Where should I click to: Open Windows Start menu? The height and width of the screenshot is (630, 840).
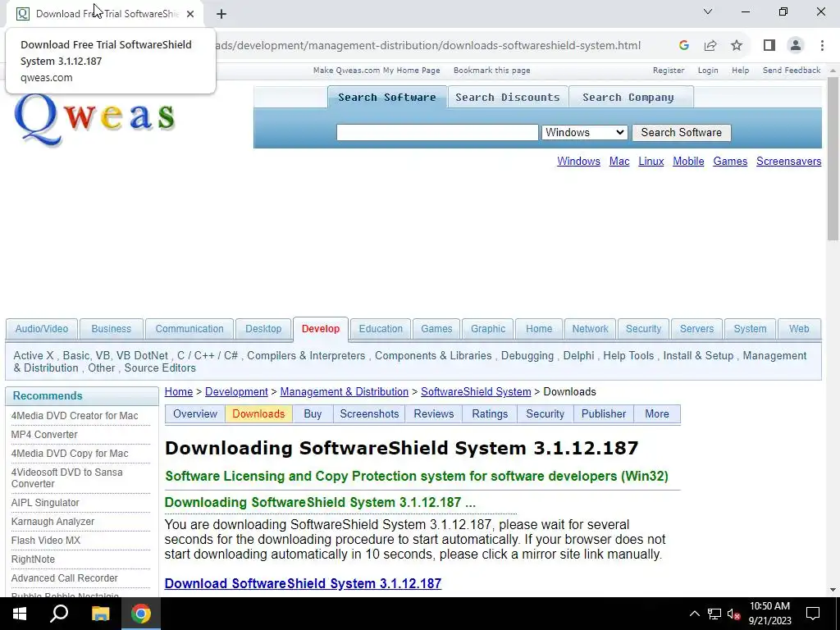[20, 614]
